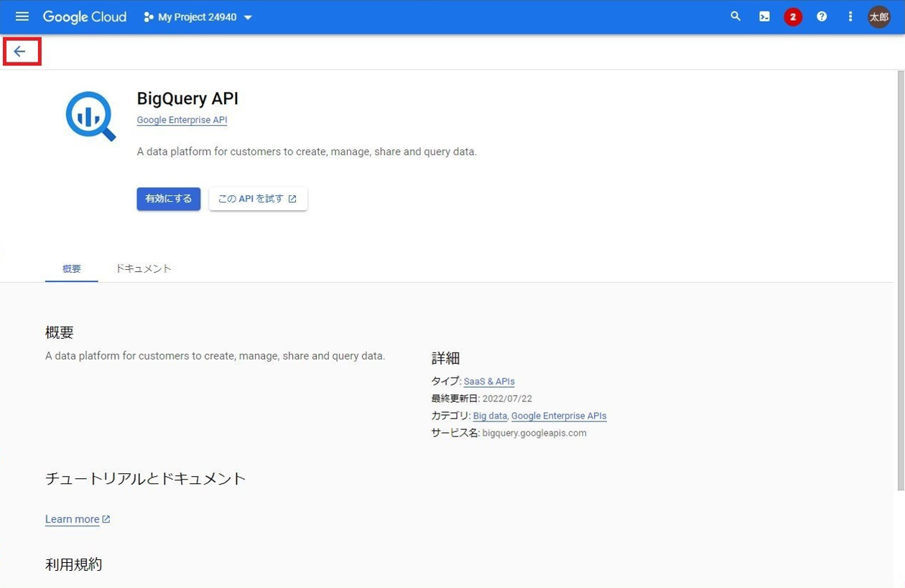Open the SaaS & APIs type link
The image size is (905, 588).
pos(489,381)
